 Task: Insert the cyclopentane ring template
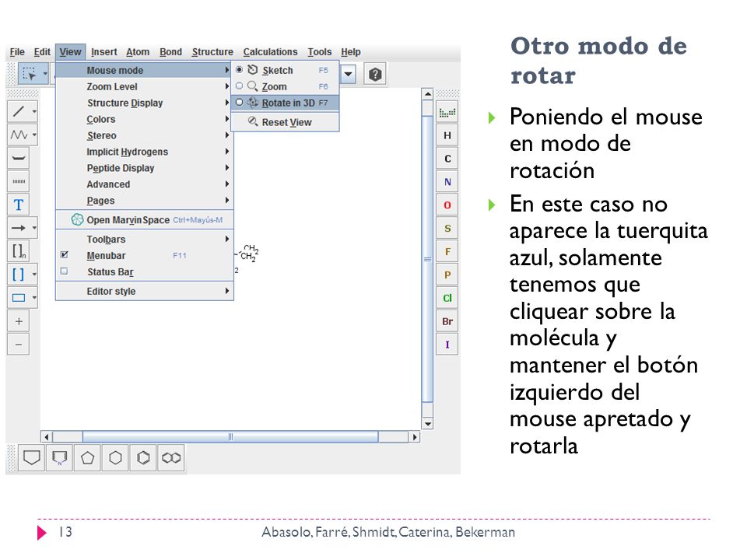(88, 458)
